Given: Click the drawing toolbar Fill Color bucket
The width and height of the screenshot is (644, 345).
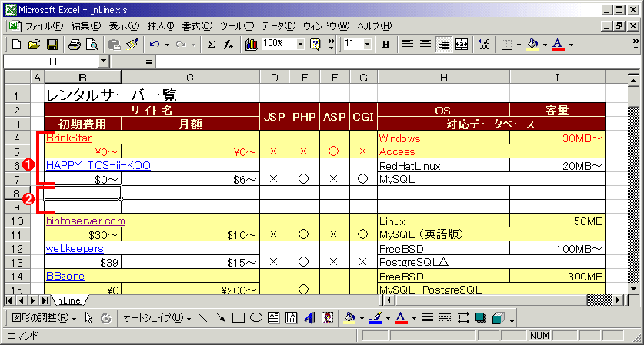Looking at the screenshot, I should pyautogui.click(x=349, y=318).
